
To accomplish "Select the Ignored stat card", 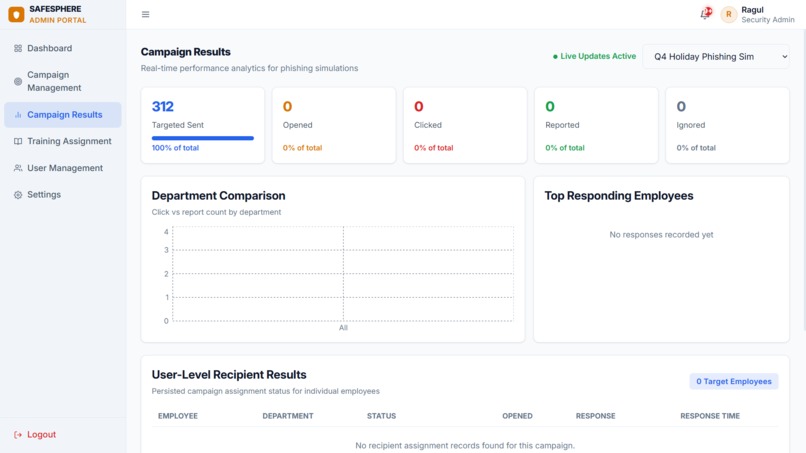I will [727, 125].
